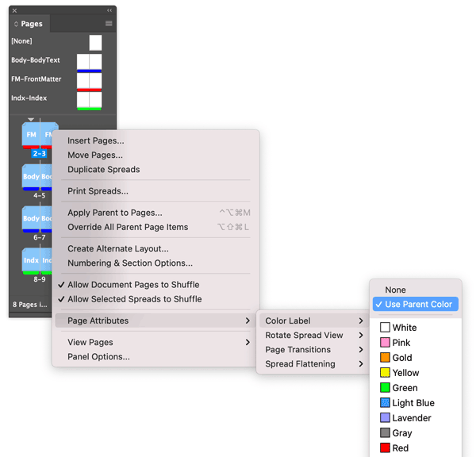Select the checked Use Parent Color option
This screenshot has height=457, width=476.
click(415, 304)
